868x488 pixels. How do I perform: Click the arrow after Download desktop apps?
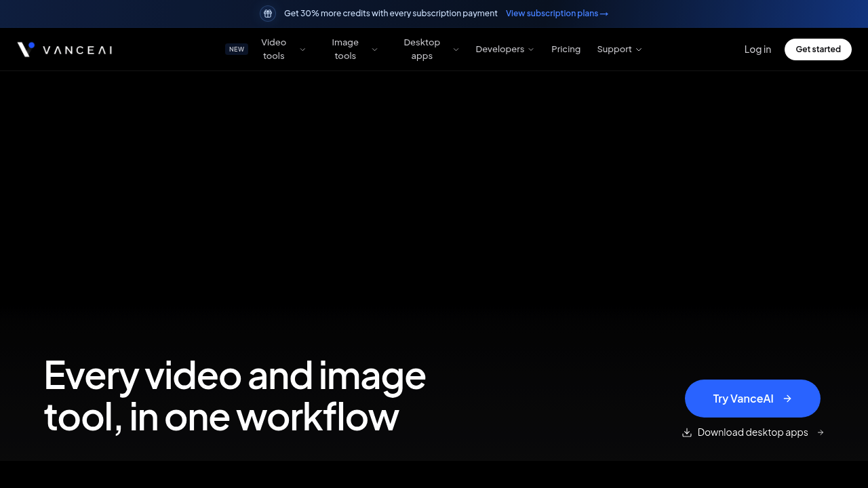[821, 432]
